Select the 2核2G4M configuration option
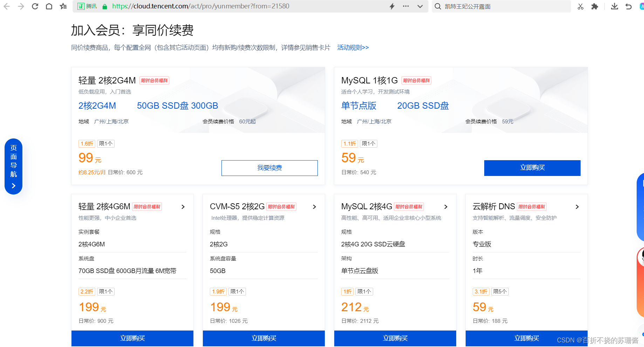The width and height of the screenshot is (644, 347). [97, 106]
